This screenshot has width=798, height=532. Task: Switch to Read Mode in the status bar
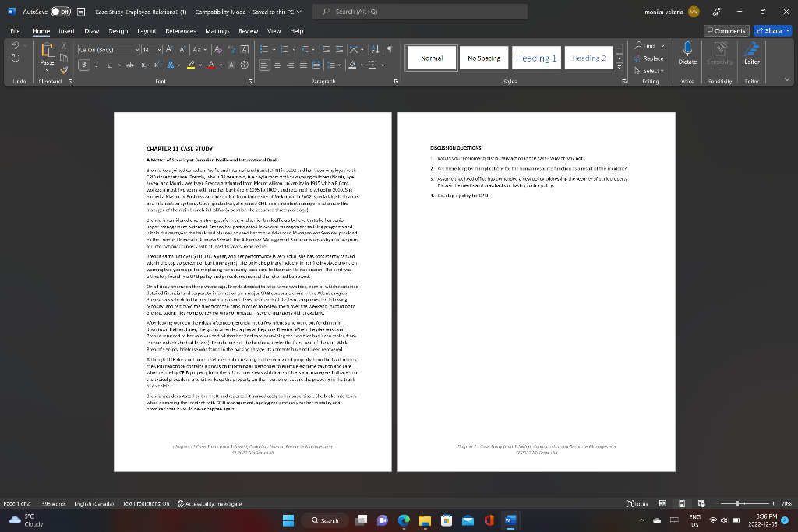662,503
